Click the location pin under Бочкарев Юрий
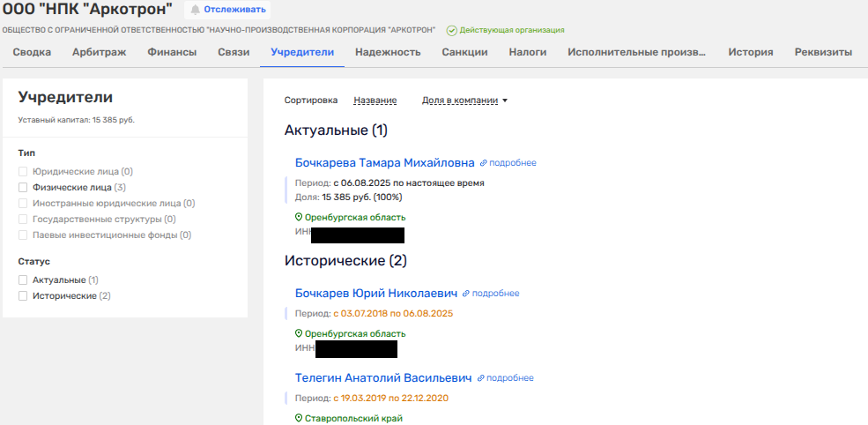The height and width of the screenshot is (425, 868). [x=299, y=334]
